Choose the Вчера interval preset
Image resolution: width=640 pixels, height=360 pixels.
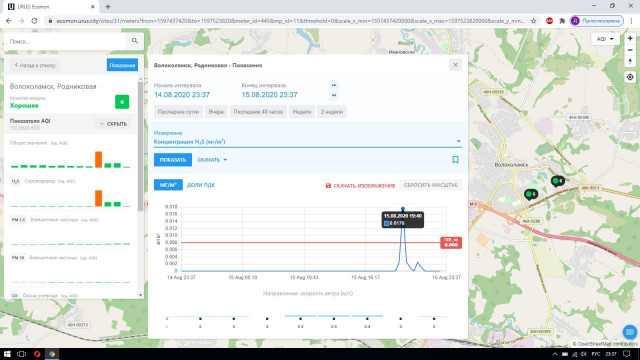(216, 112)
